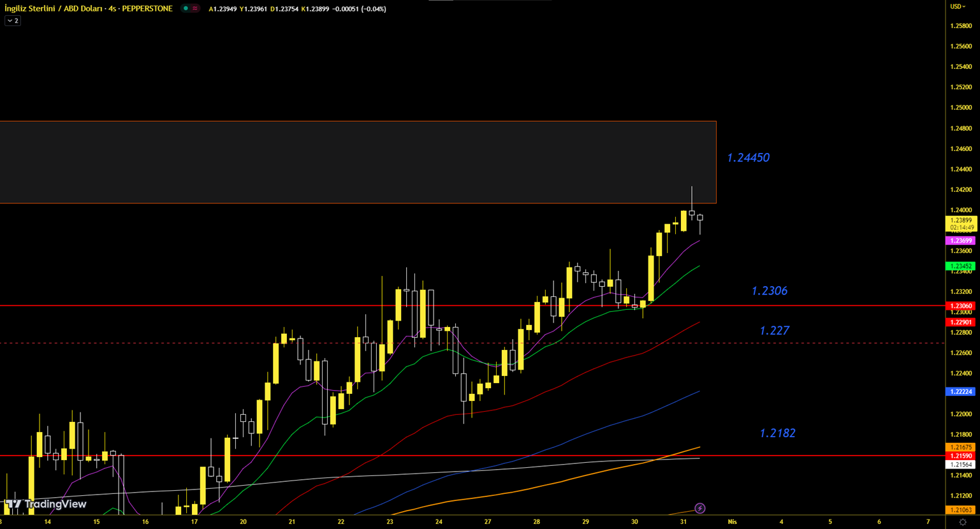Select the 1.2306 blue text label
The width and height of the screenshot is (980, 529).
click(x=769, y=291)
